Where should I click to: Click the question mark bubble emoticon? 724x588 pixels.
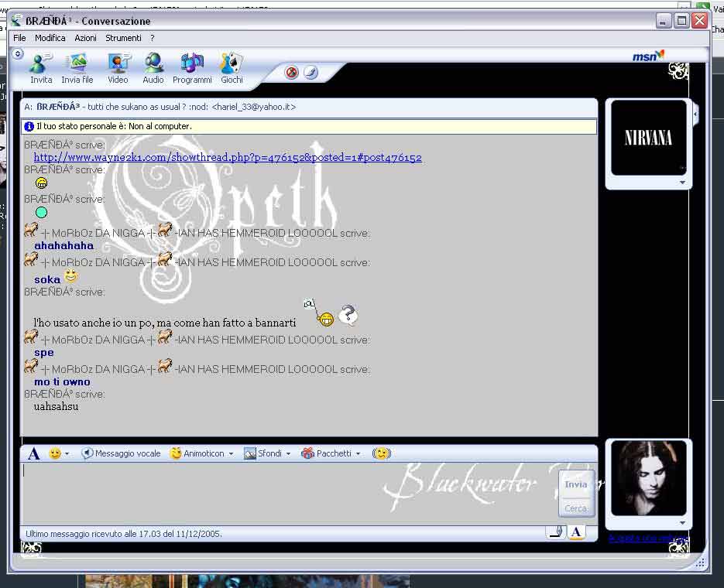[348, 316]
